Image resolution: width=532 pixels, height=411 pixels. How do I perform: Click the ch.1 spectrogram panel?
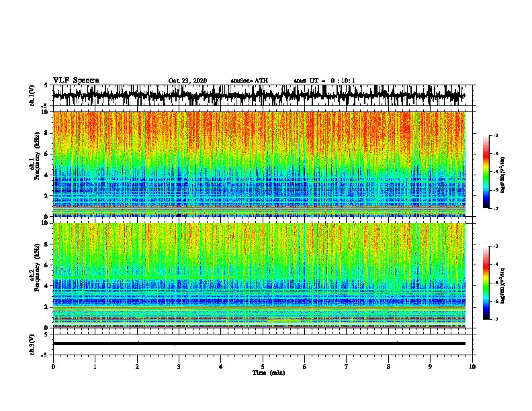[259, 164]
